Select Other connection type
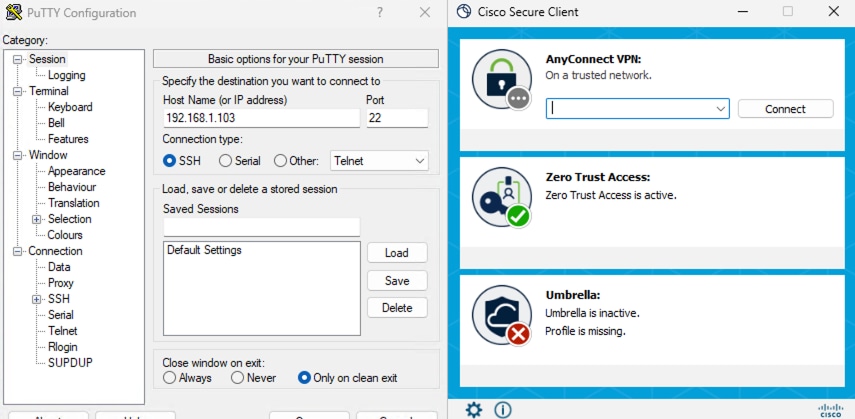855x419 pixels. 280,161
